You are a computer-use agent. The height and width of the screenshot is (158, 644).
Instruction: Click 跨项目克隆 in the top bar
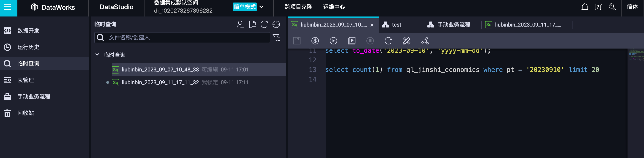pyautogui.click(x=298, y=7)
